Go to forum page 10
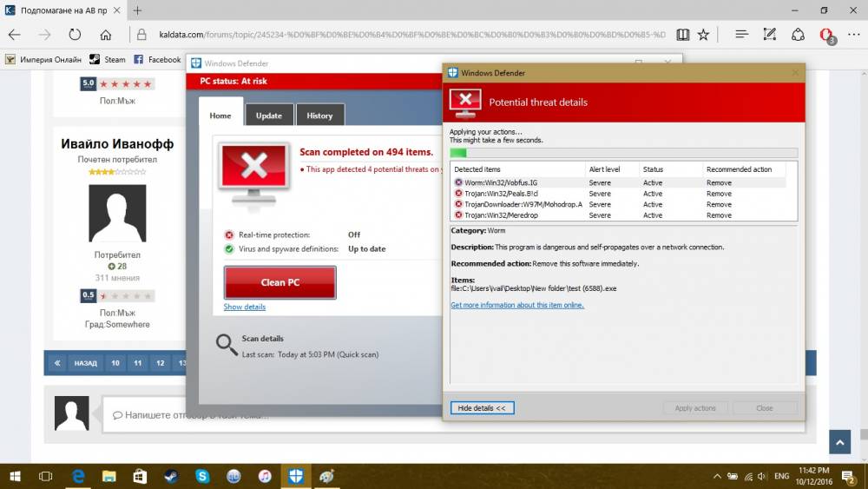The width and height of the screenshot is (868, 489). coord(115,363)
